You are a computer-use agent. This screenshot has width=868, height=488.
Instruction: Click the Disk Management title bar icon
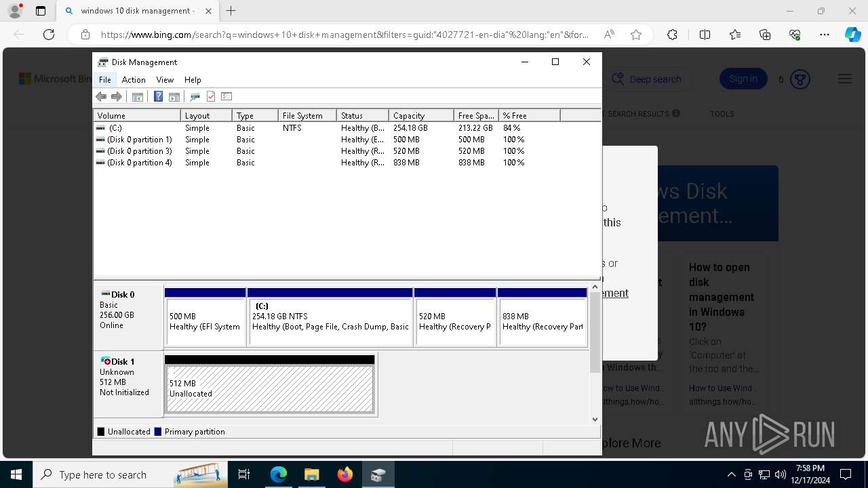tap(103, 62)
